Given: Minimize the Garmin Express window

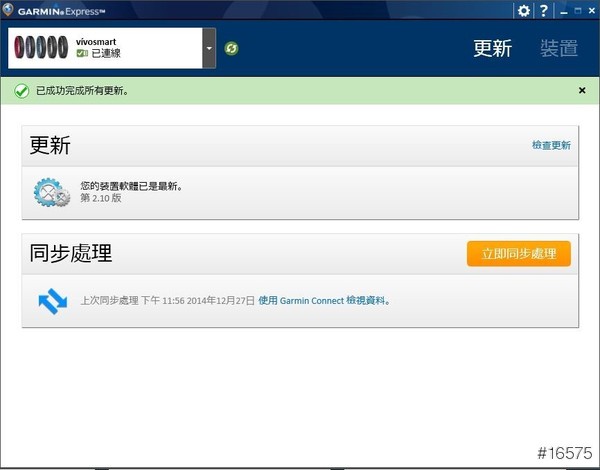Looking at the screenshot, I should (564, 11).
